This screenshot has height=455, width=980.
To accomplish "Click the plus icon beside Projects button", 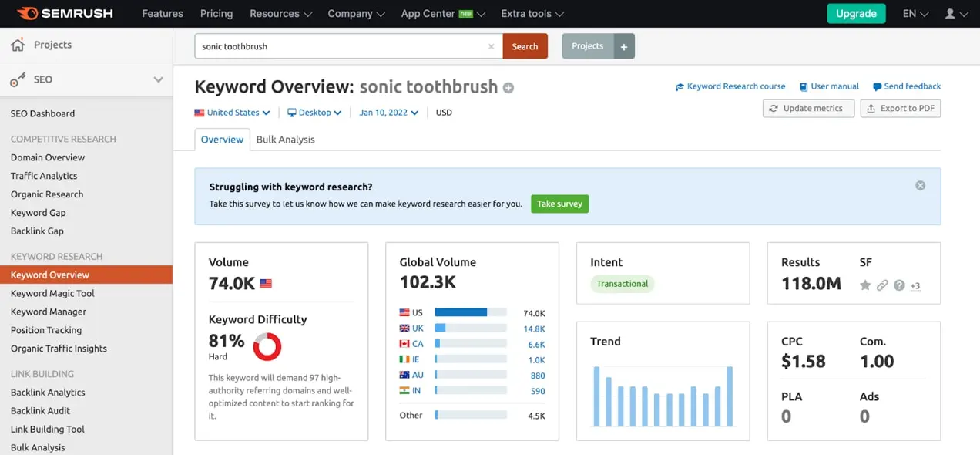I will [x=624, y=46].
